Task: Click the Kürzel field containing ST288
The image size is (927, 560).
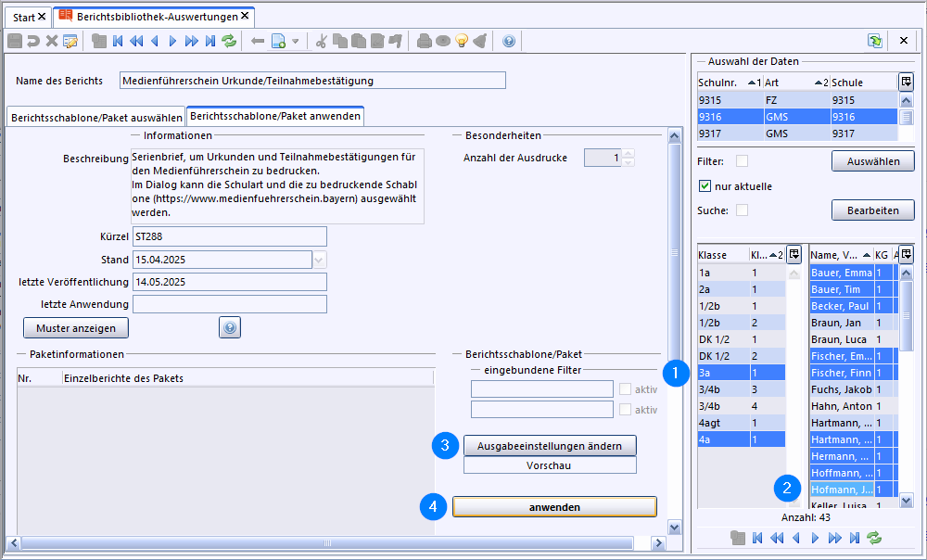Action: [x=229, y=235]
